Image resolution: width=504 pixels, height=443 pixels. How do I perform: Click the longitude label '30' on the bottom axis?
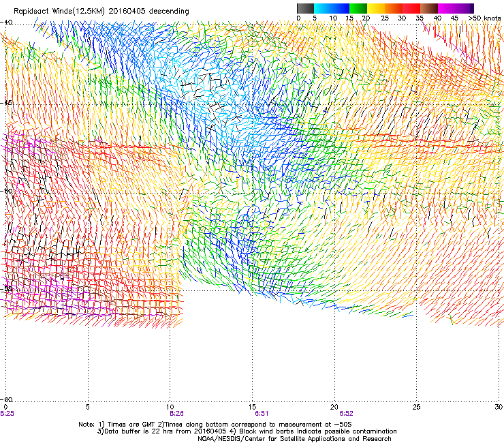click(x=499, y=408)
